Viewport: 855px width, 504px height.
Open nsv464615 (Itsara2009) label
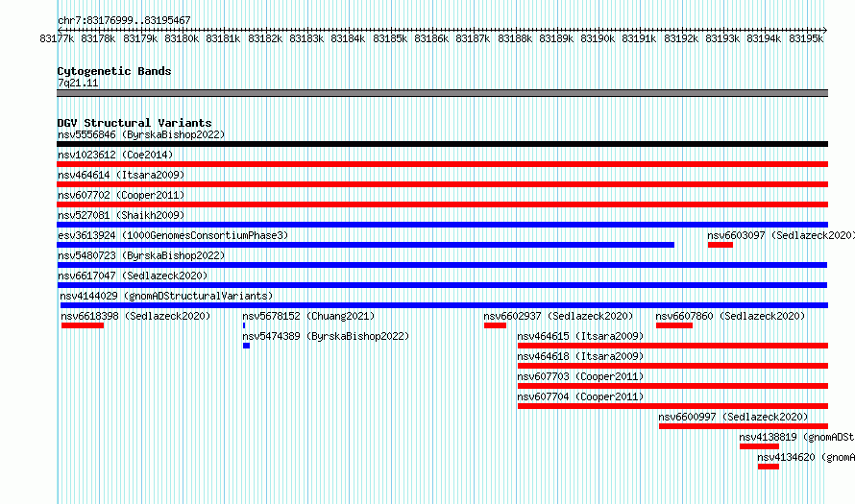[x=580, y=336]
